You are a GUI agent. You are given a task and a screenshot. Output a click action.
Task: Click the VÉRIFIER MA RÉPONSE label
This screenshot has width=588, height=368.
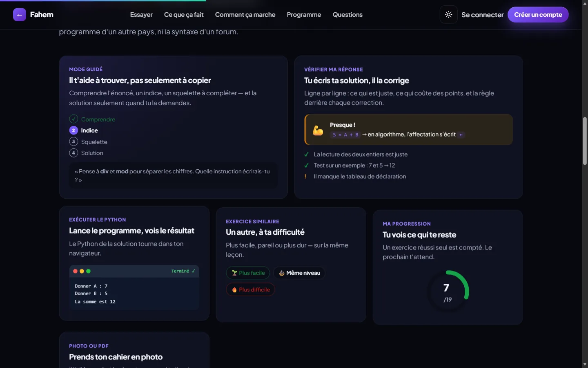[x=334, y=70]
